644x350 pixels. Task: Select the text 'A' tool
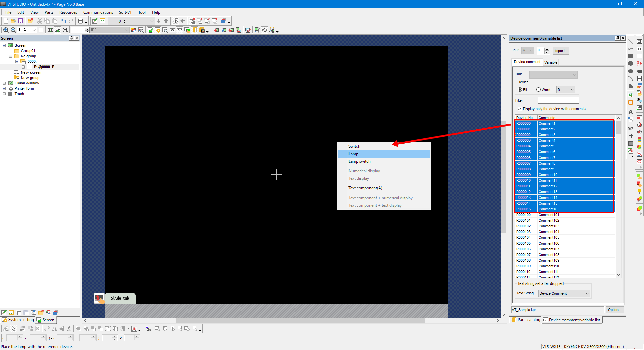tap(631, 112)
